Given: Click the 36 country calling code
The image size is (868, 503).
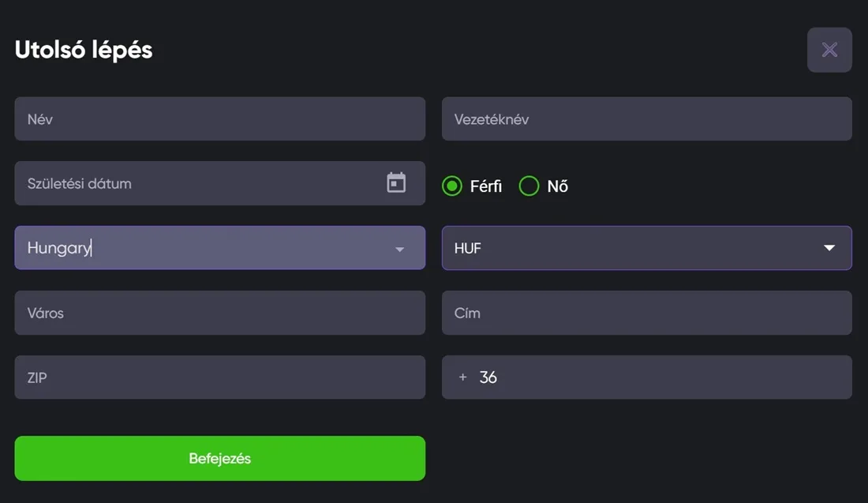Looking at the screenshot, I should click(488, 377).
